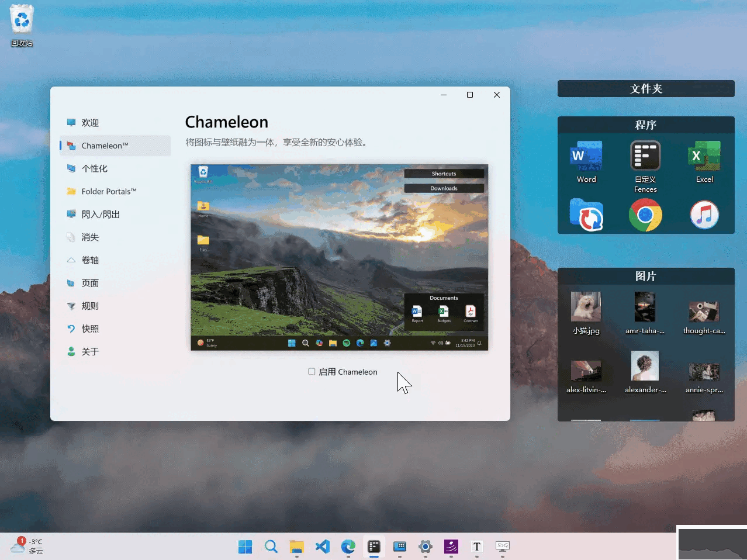This screenshot has width=747, height=560.
Task: Open the weather widget showing -3°C
Action: (27, 546)
